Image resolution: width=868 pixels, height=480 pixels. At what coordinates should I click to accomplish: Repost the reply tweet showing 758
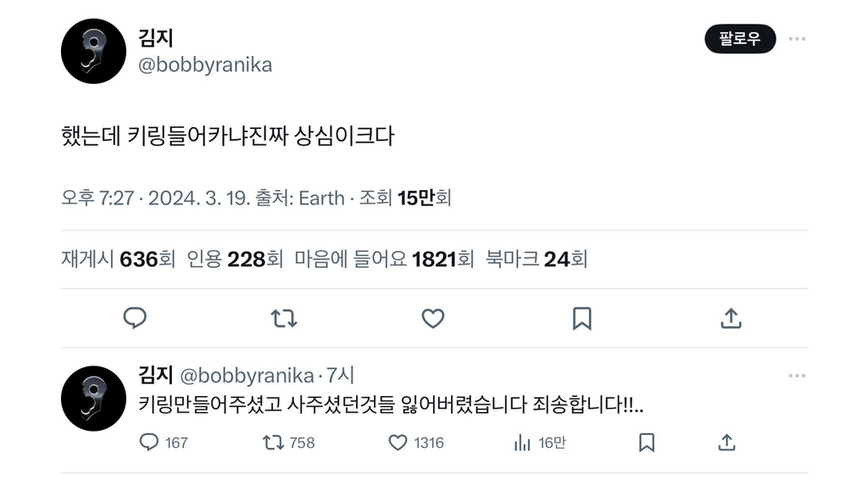click(272, 442)
